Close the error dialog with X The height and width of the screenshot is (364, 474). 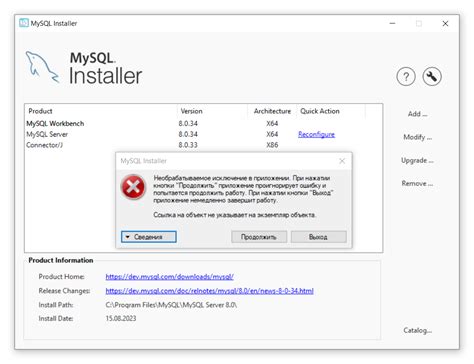pyautogui.click(x=342, y=161)
